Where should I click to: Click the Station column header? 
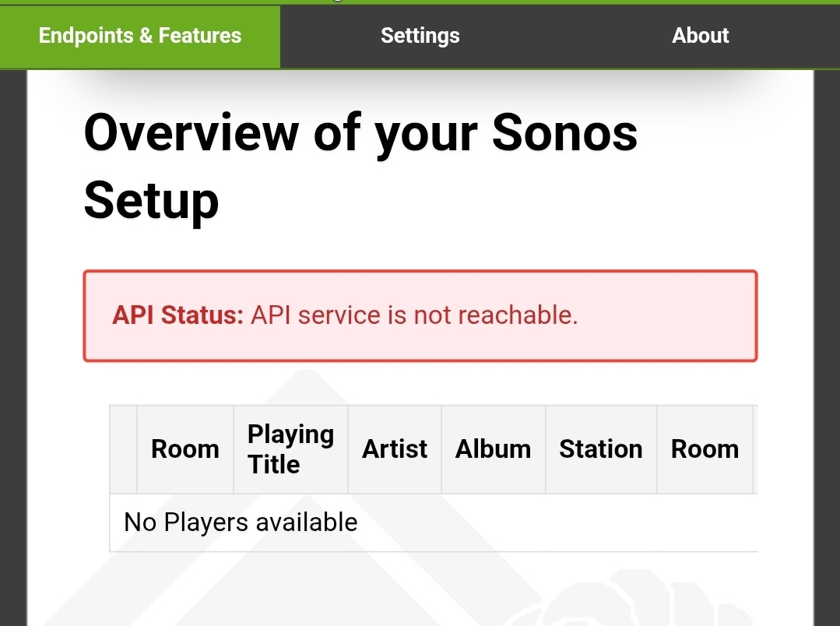click(601, 449)
